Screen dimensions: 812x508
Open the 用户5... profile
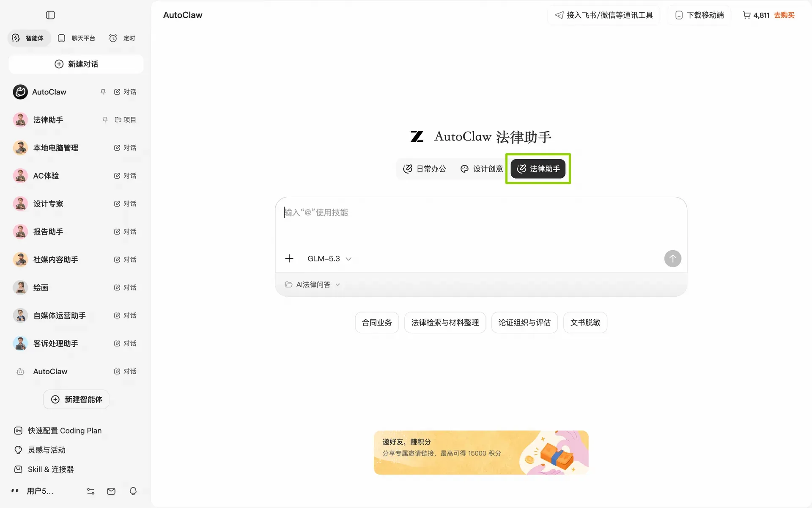33,491
